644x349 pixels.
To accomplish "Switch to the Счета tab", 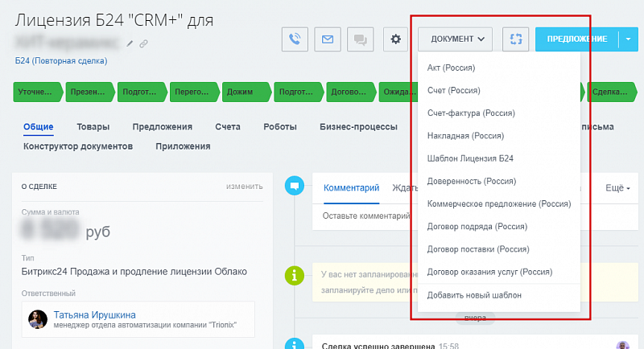I will (228, 127).
